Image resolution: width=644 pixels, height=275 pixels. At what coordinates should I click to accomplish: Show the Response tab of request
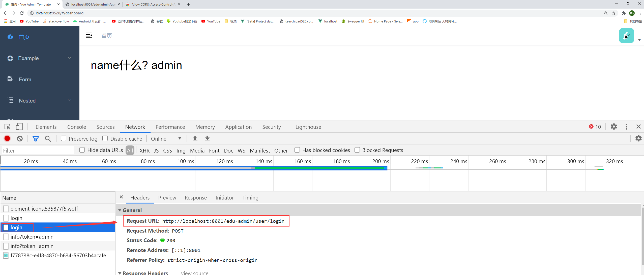pyautogui.click(x=196, y=197)
